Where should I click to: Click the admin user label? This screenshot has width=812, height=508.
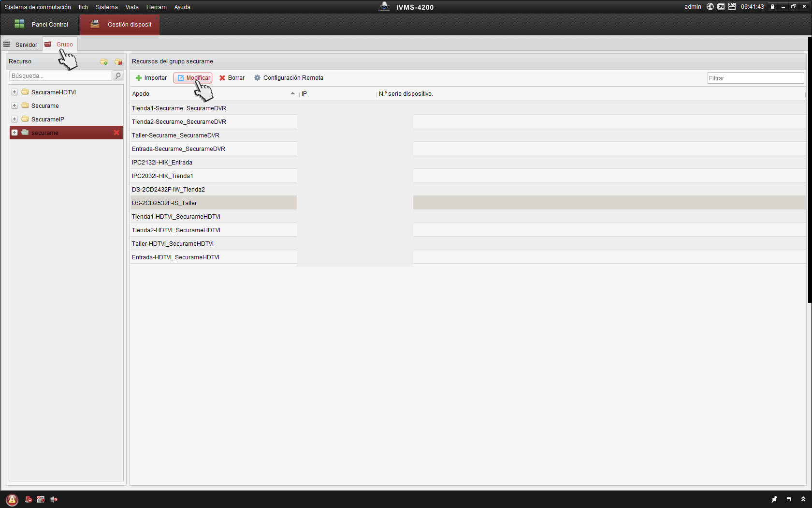coord(693,7)
